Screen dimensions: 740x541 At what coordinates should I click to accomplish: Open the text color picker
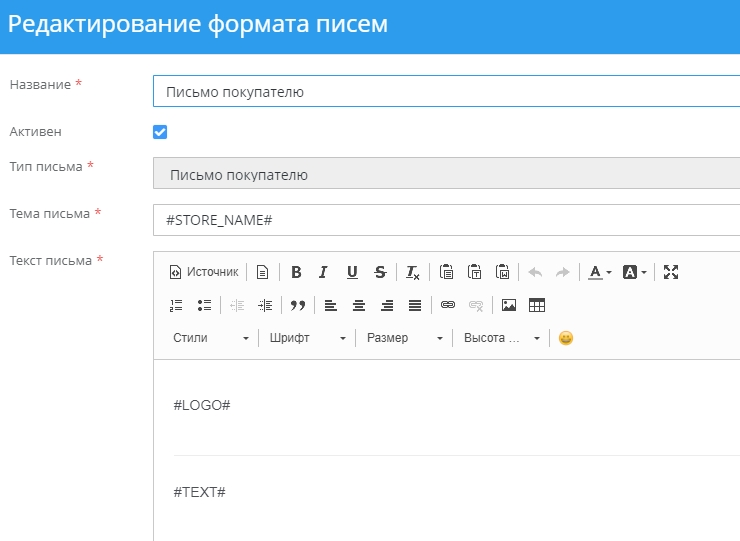[600, 272]
